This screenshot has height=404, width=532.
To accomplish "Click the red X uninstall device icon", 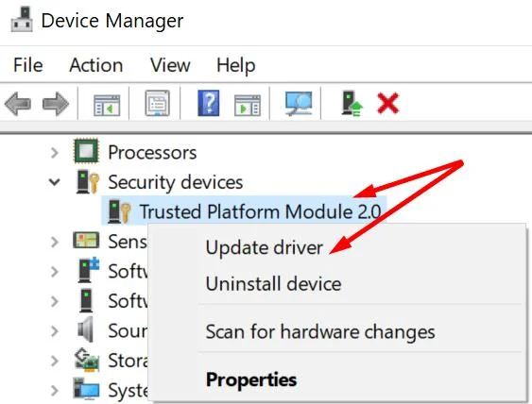I will click(x=387, y=104).
